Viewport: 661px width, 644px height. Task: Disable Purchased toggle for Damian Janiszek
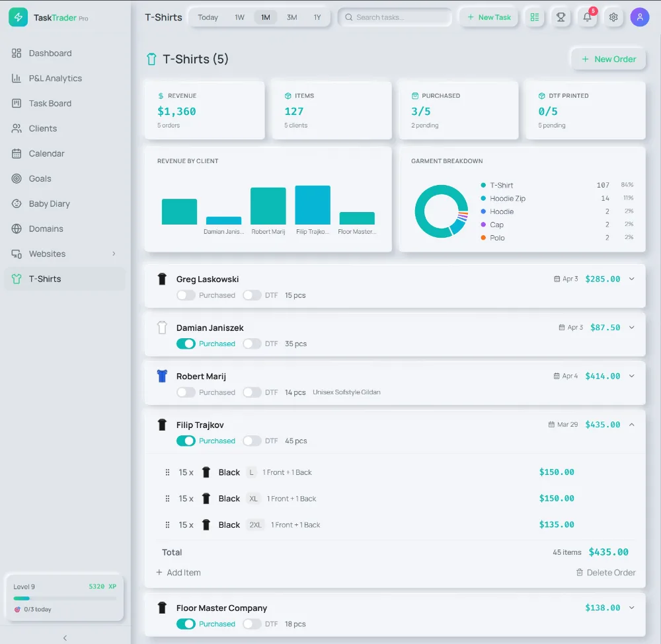186,343
